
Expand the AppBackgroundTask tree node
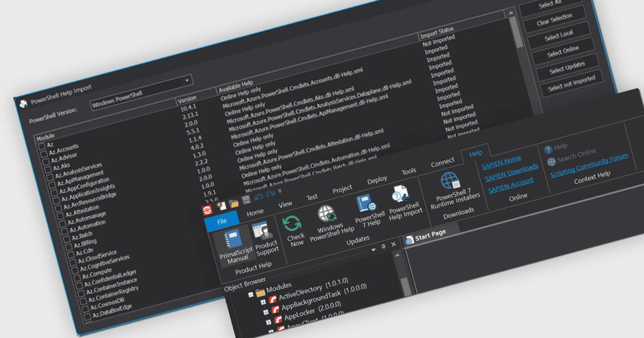click(x=266, y=312)
